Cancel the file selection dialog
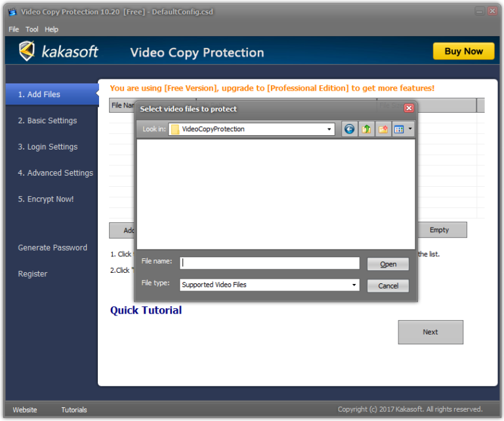This screenshot has height=421, width=504. [388, 286]
